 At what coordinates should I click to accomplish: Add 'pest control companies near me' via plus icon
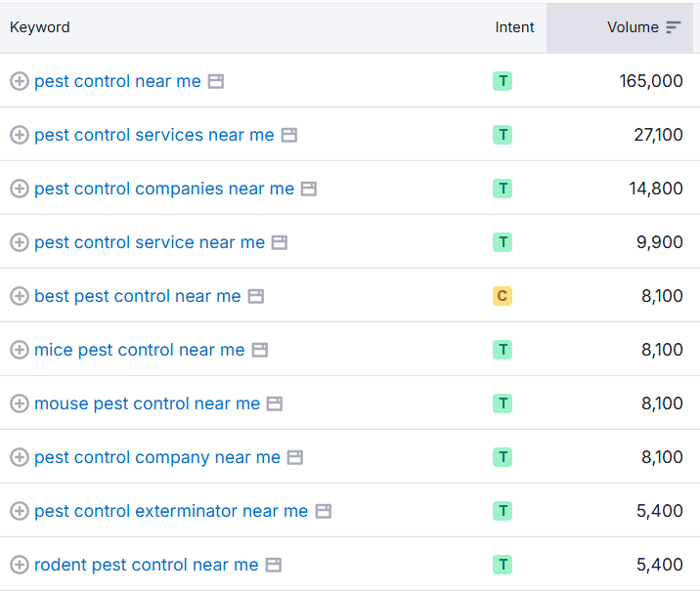point(20,189)
